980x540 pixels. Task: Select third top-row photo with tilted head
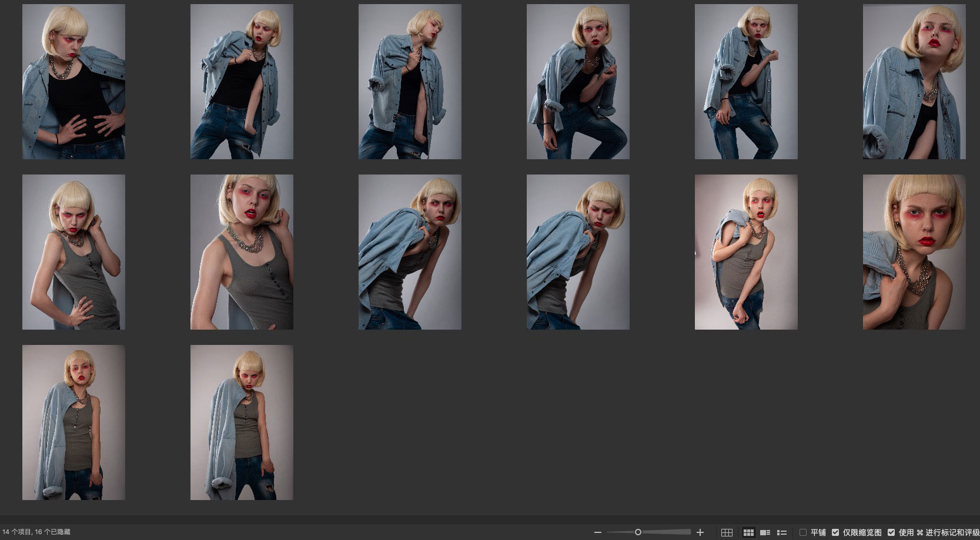(x=410, y=82)
